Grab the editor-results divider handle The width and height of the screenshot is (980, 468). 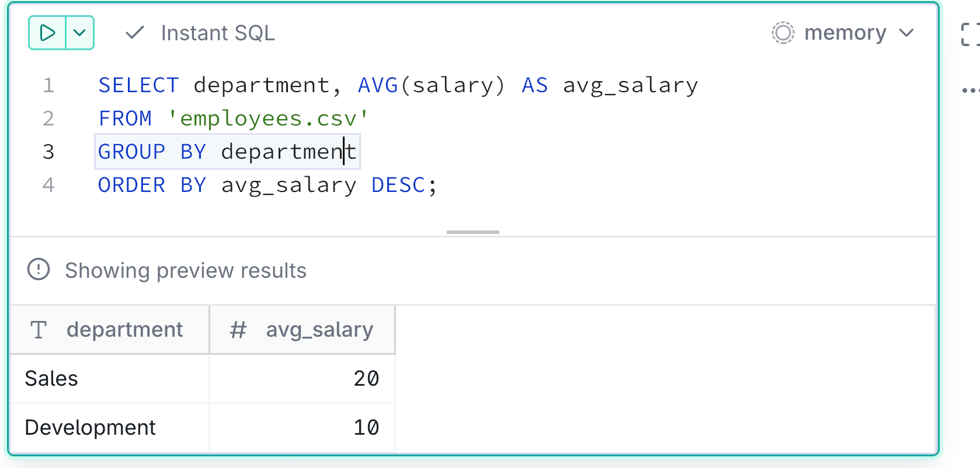pos(473,232)
